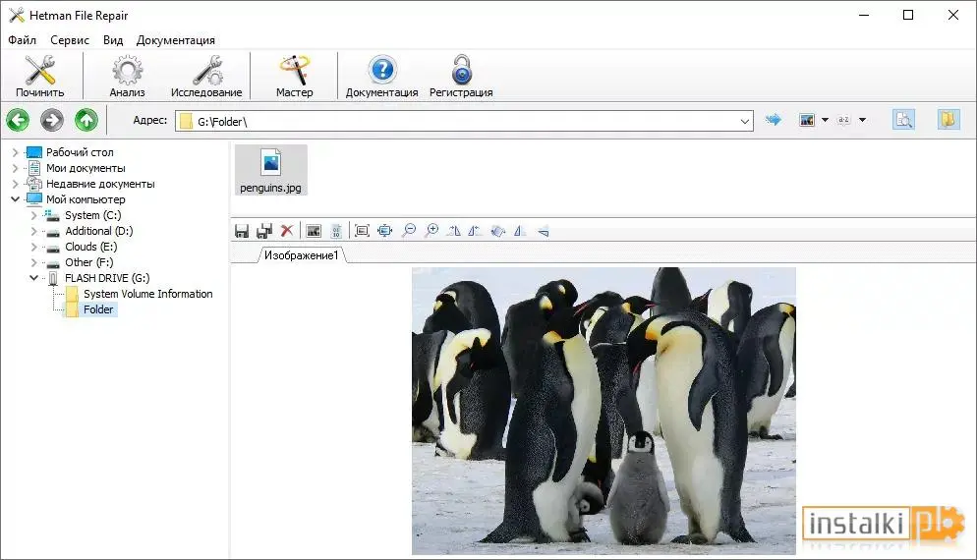Toggle the folder tree pane button
Viewport: 977px width, 560px height.
click(x=948, y=119)
